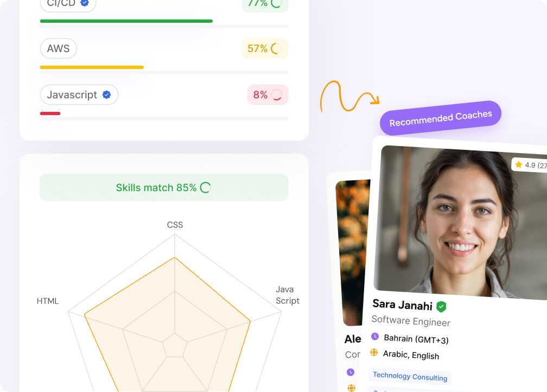
Task: Click the orange squiggly arrow graphic
Action: pyautogui.click(x=349, y=97)
